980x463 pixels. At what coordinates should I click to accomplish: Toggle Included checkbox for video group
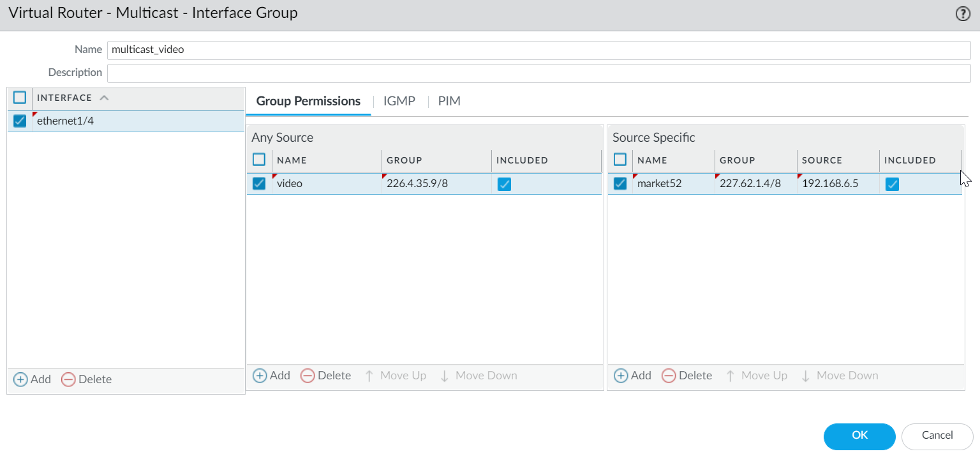(x=504, y=184)
